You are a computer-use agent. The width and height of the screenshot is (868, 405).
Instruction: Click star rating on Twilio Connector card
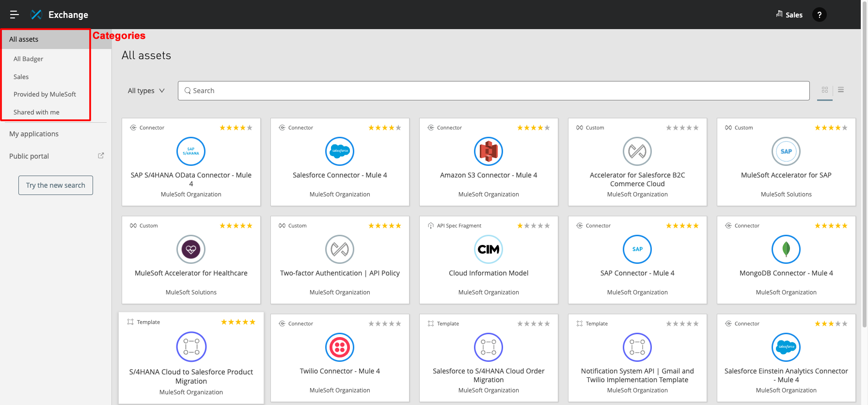tap(385, 324)
